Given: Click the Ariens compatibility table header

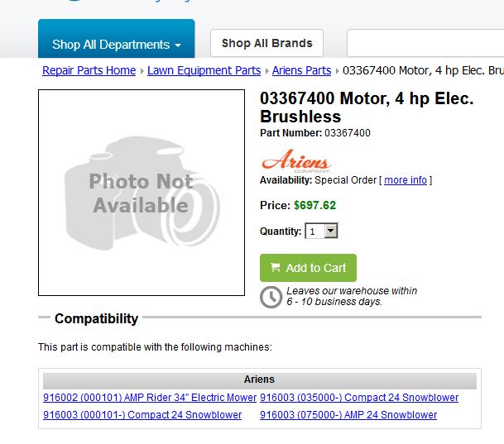Looking at the screenshot, I should click(259, 380).
